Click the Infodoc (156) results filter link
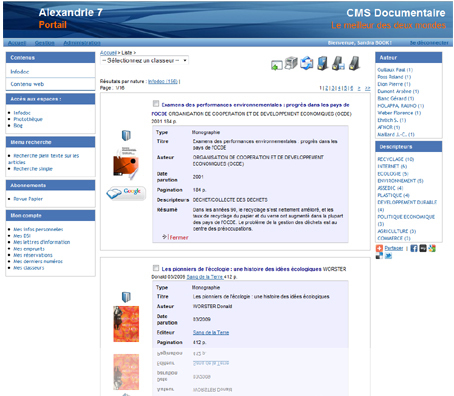 click(163, 81)
